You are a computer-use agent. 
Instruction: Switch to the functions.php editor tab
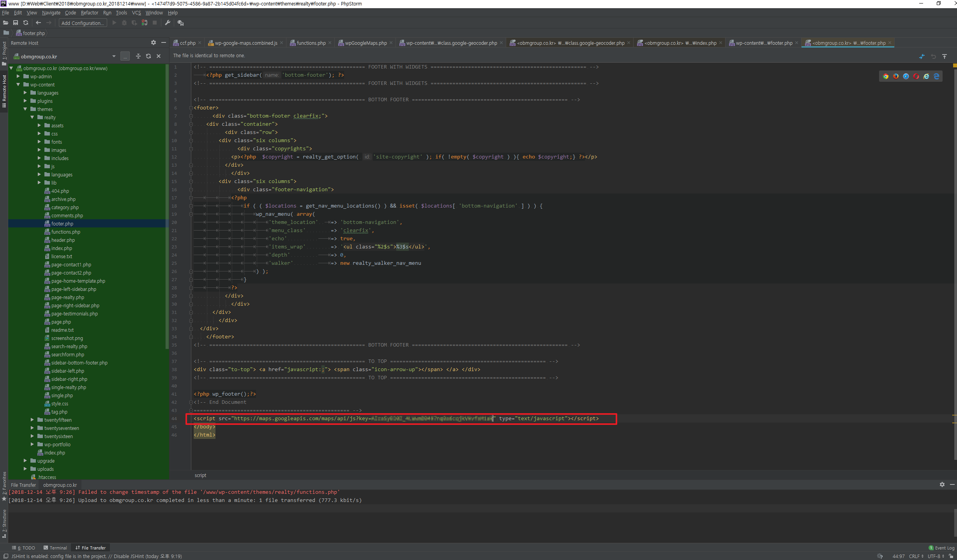click(x=310, y=43)
